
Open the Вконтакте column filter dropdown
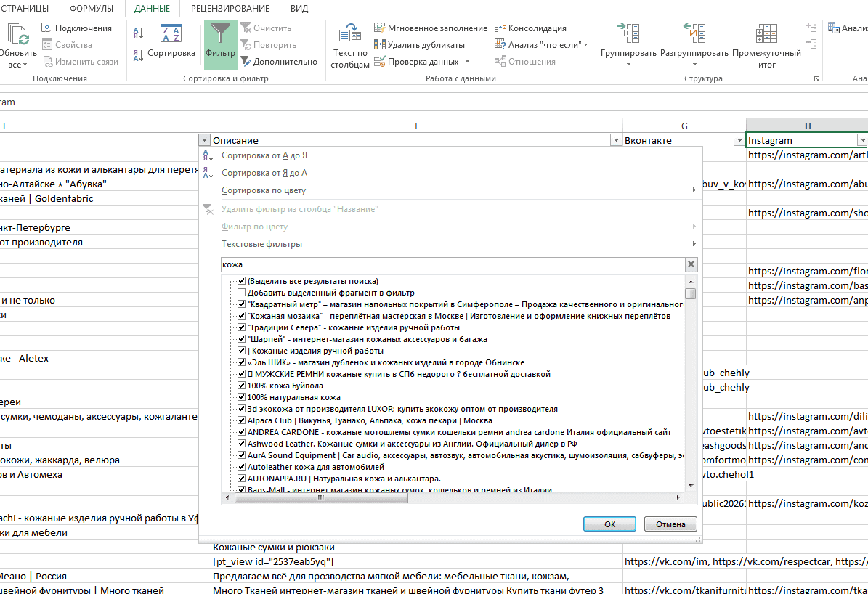point(739,141)
